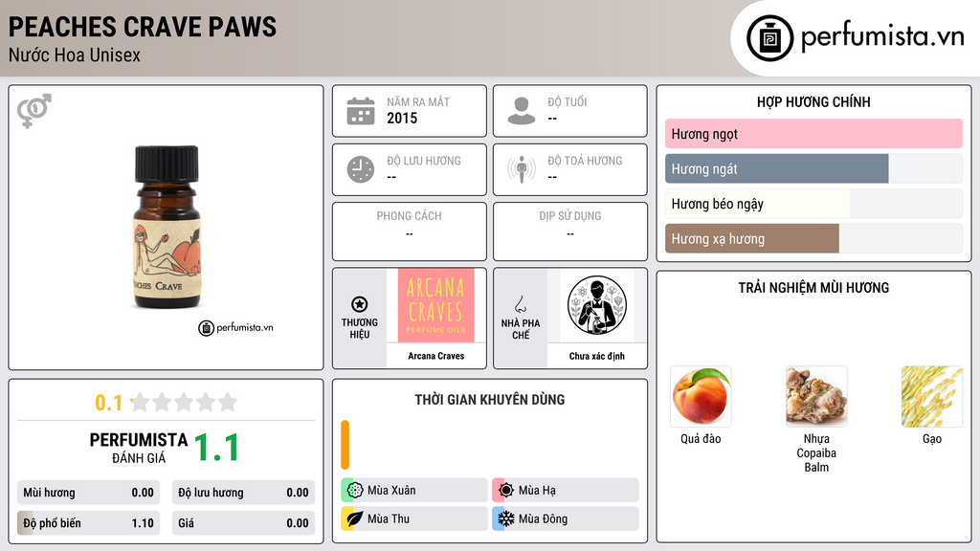Image resolution: width=980 pixels, height=551 pixels.
Task: Click the Hương xạ hương accord bar
Action: 813,238
